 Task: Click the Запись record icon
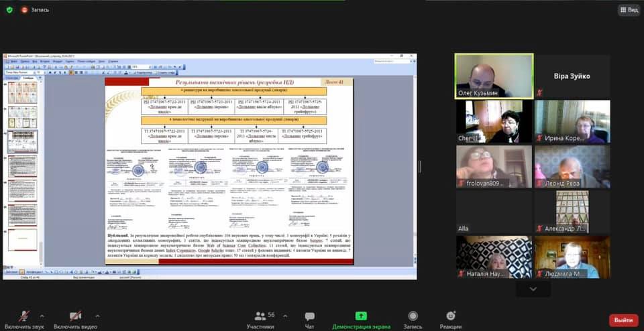click(x=413, y=320)
